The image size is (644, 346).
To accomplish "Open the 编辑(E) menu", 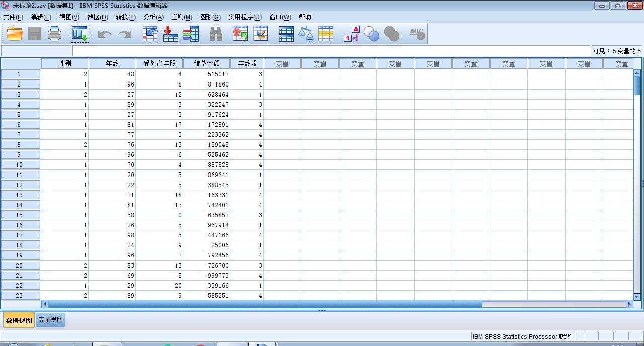I will coord(41,17).
